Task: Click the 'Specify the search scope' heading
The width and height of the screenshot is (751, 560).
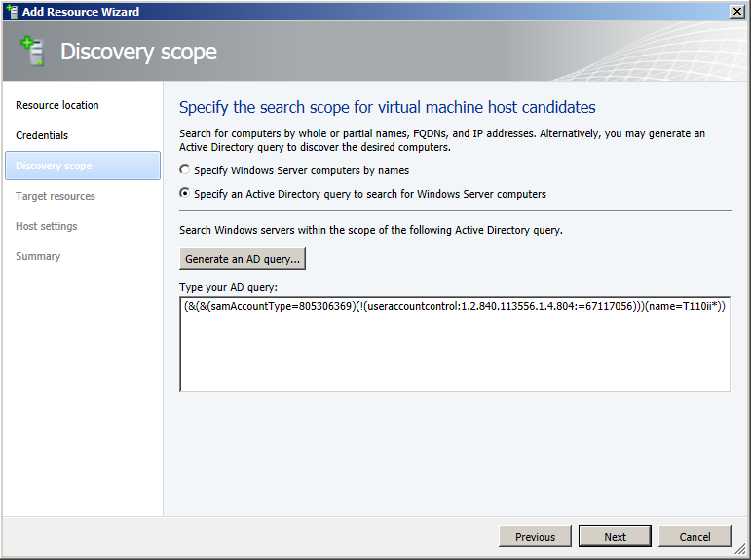Action: click(x=388, y=107)
